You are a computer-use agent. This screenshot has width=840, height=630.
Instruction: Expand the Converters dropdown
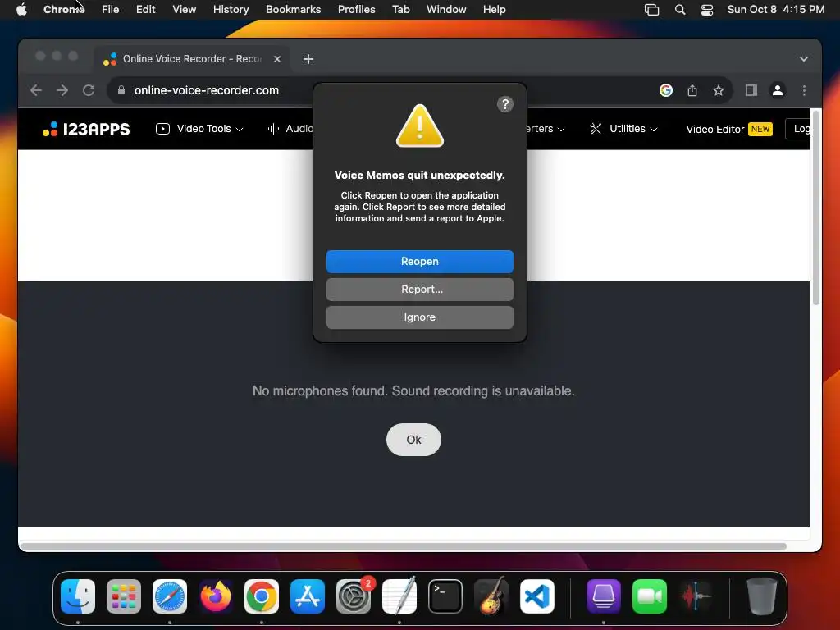point(546,129)
